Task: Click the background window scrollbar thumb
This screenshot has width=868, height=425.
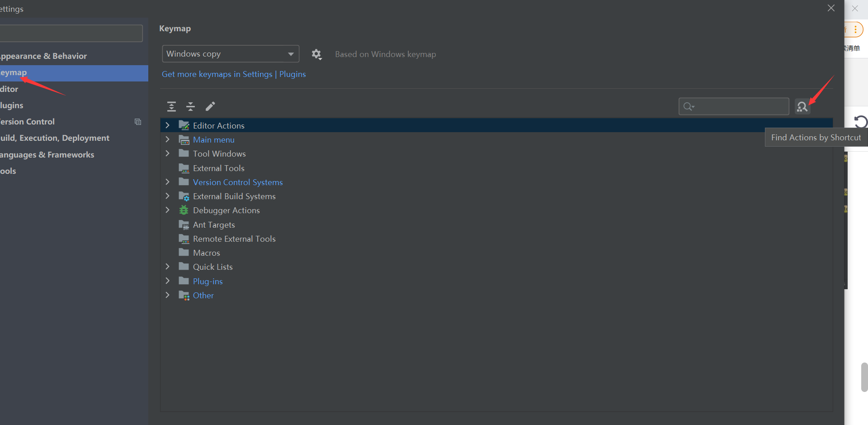Action: point(864,377)
